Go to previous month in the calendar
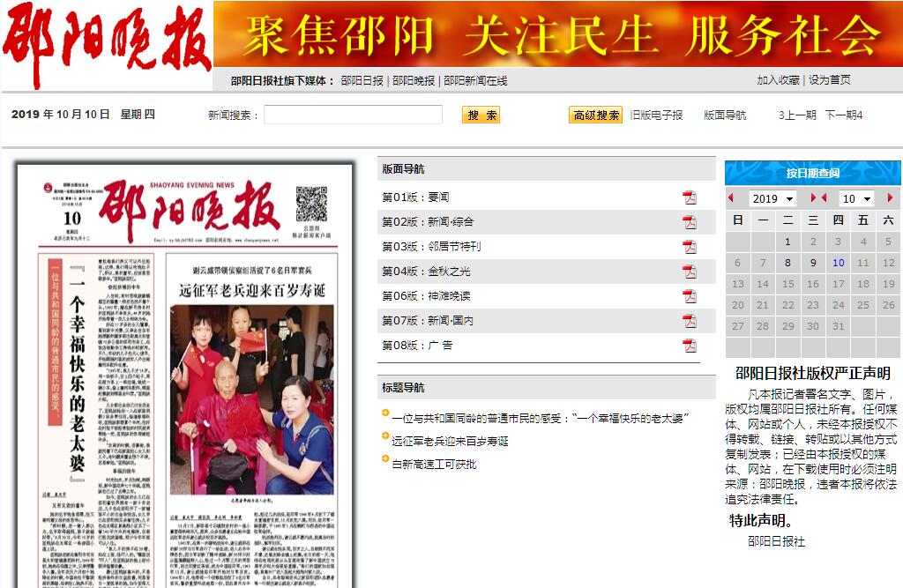Viewport: 903px width, 588px height. (x=825, y=198)
